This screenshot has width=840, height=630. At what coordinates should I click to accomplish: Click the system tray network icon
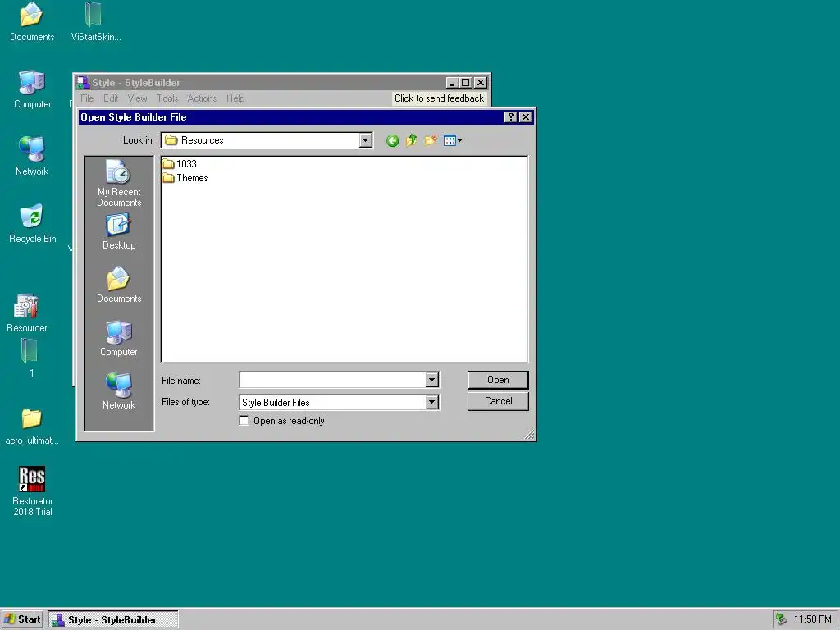coord(782,619)
